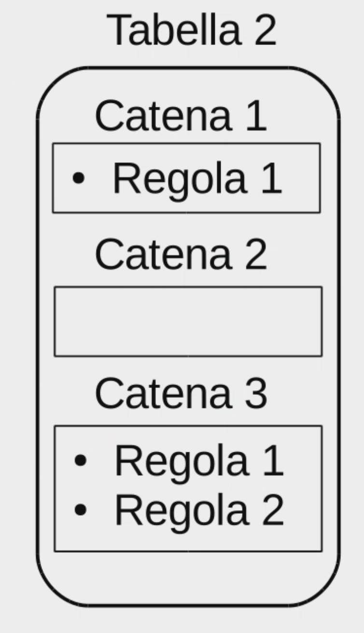Click the digit 2 of Regola 2

[272, 510]
